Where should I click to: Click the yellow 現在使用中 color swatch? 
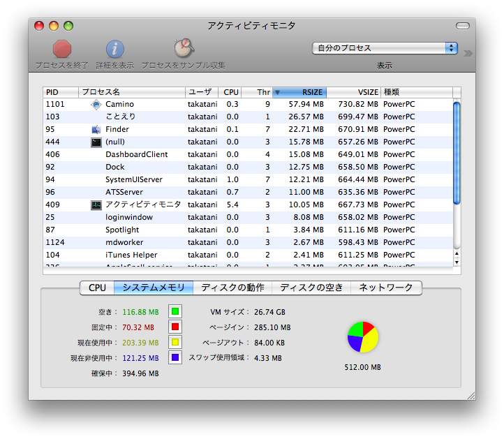tap(175, 342)
